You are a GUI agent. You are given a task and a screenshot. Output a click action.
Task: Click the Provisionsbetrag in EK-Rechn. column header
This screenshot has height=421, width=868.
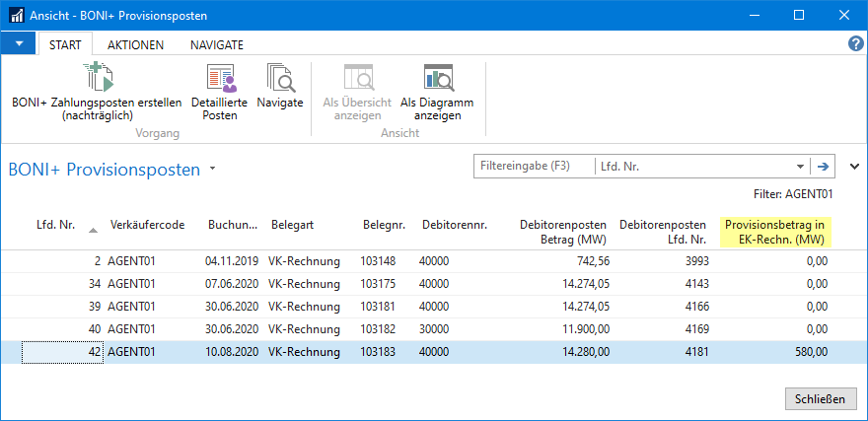774,232
